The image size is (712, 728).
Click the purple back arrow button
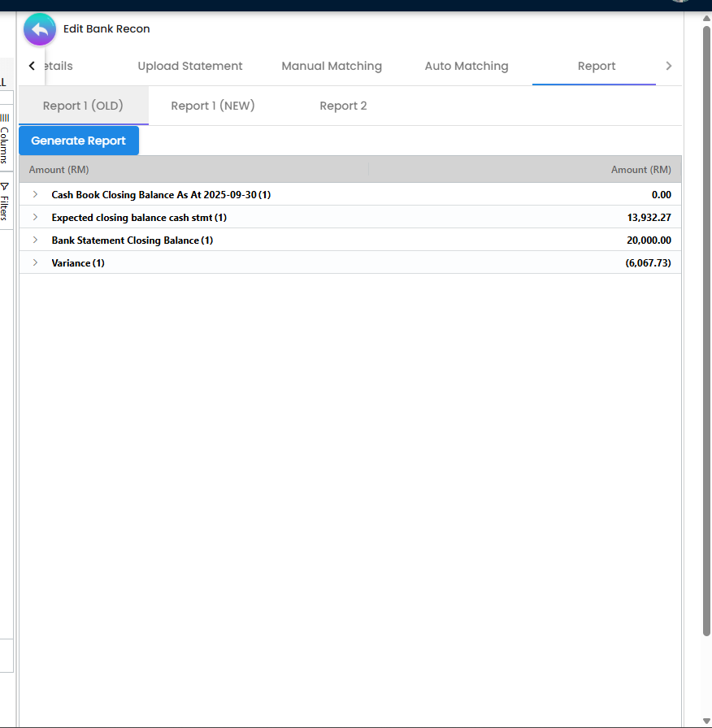coord(39,30)
